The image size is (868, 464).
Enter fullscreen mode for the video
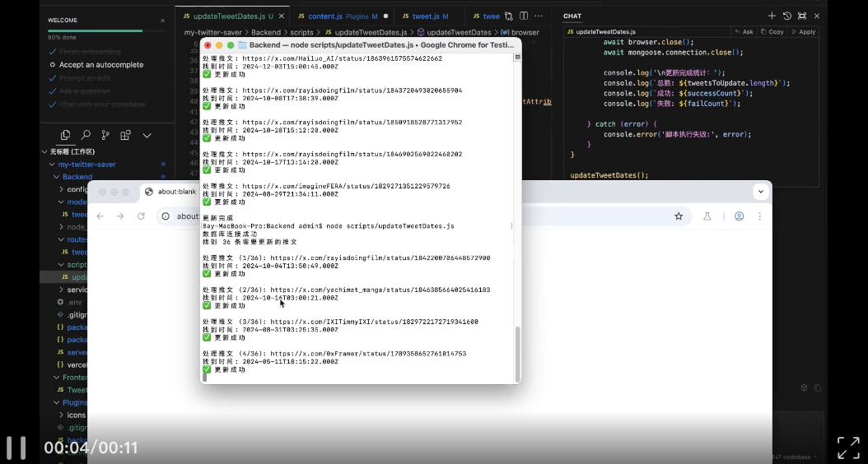click(x=848, y=448)
